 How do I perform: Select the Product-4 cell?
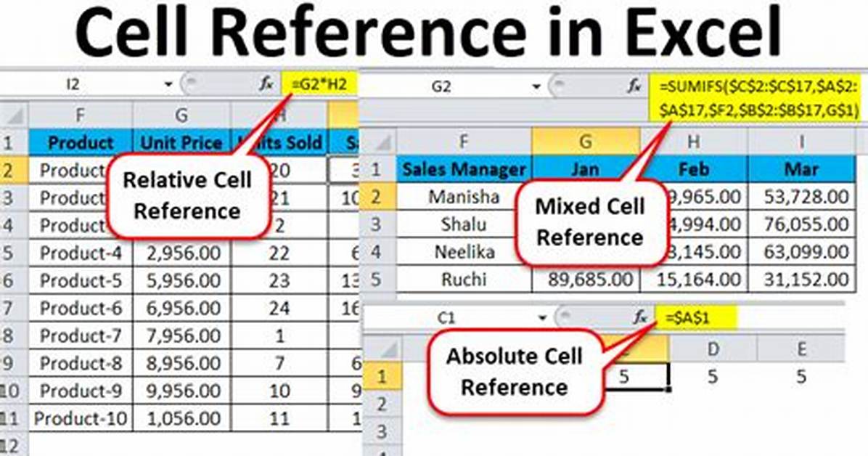(81, 253)
